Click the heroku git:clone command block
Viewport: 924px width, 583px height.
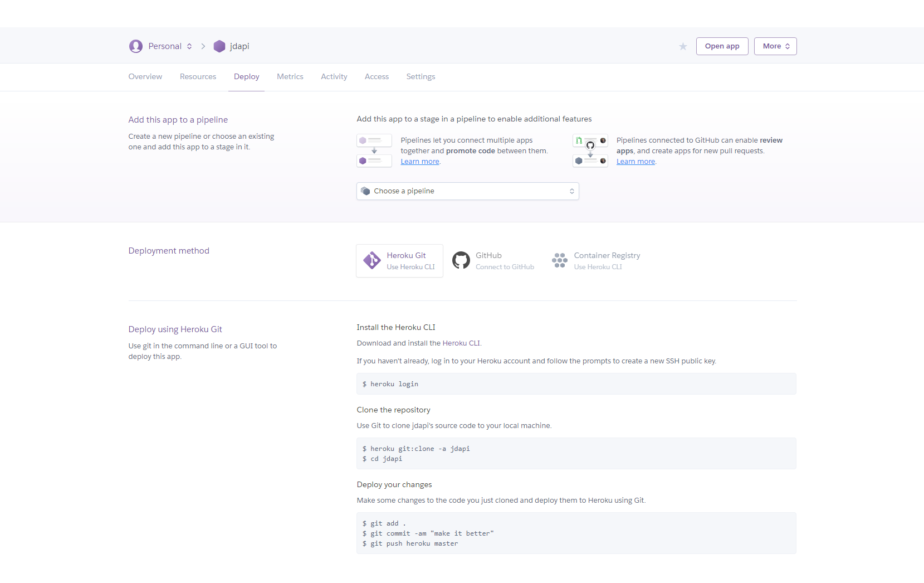click(x=576, y=454)
